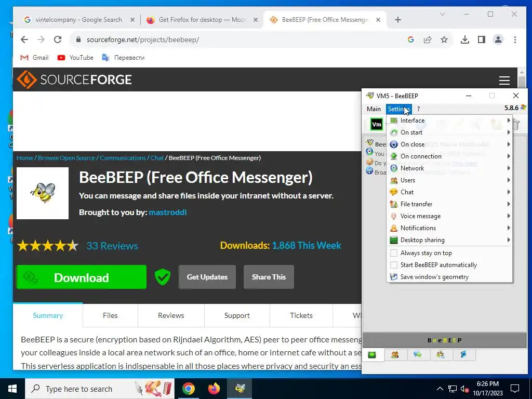The height and width of the screenshot is (399, 532).
Task: Open a new Chrome tab
Action: [x=398, y=20]
